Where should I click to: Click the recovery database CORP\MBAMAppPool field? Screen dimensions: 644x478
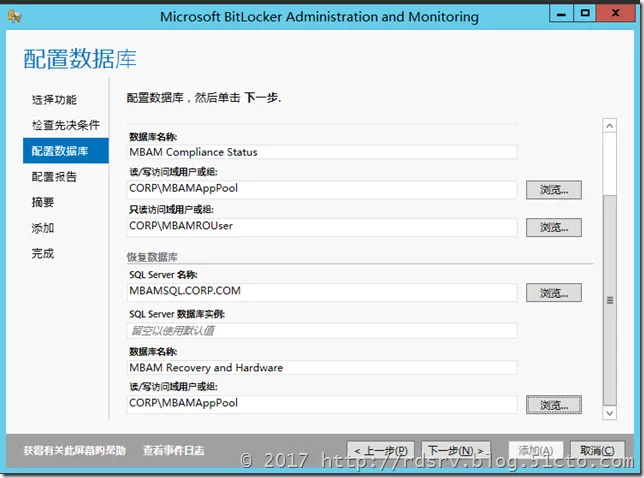tap(322, 404)
